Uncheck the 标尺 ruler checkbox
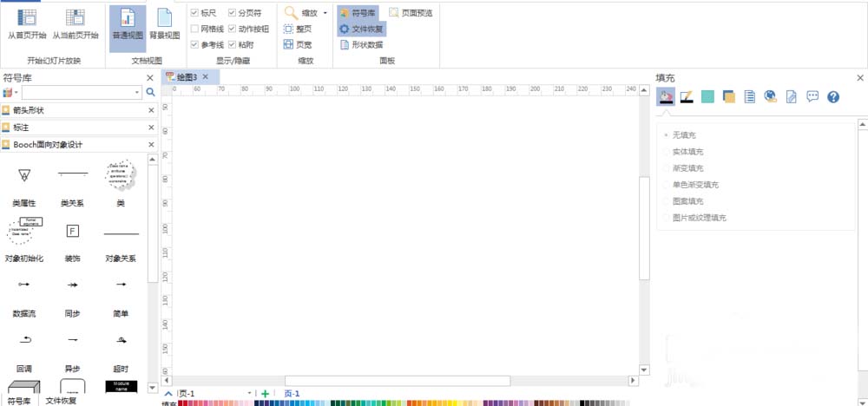The width and height of the screenshot is (868, 406). pyautogui.click(x=194, y=13)
